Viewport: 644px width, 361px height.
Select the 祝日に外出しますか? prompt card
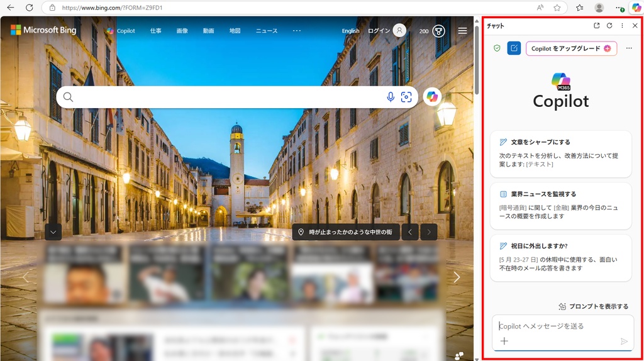560,258
